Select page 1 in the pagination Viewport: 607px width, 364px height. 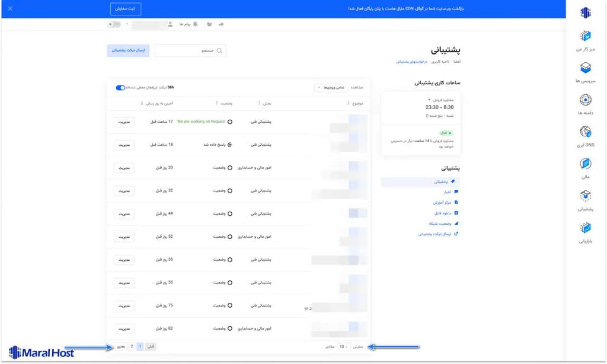(x=140, y=347)
